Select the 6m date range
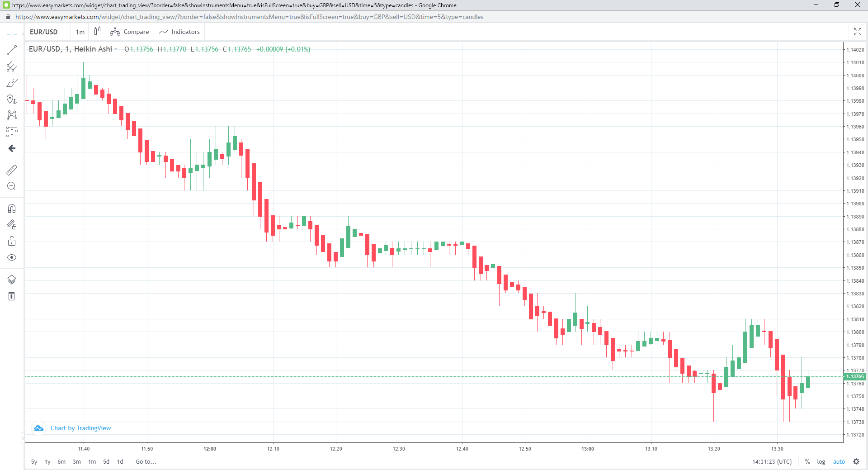The image size is (868, 470). (61, 462)
